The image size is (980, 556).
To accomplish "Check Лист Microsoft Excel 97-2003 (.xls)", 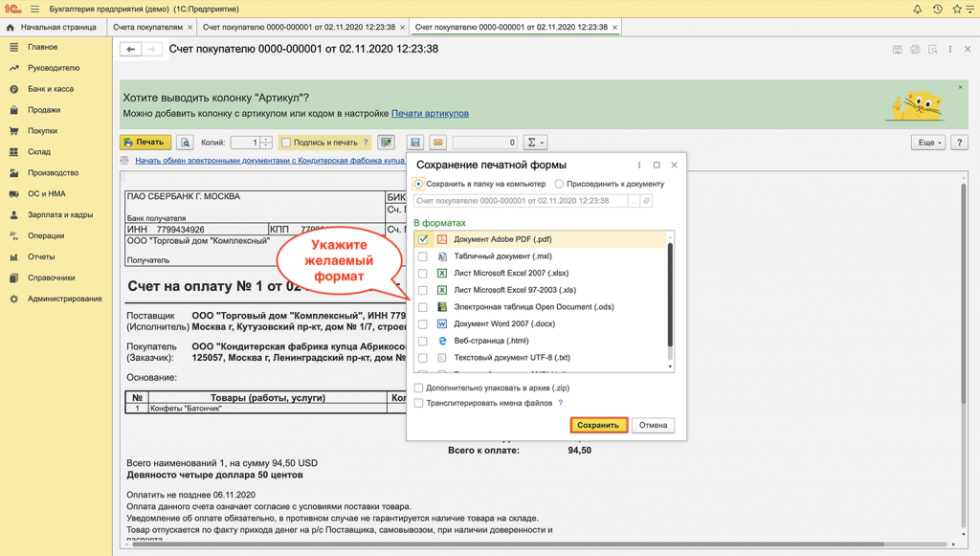I will click(423, 290).
